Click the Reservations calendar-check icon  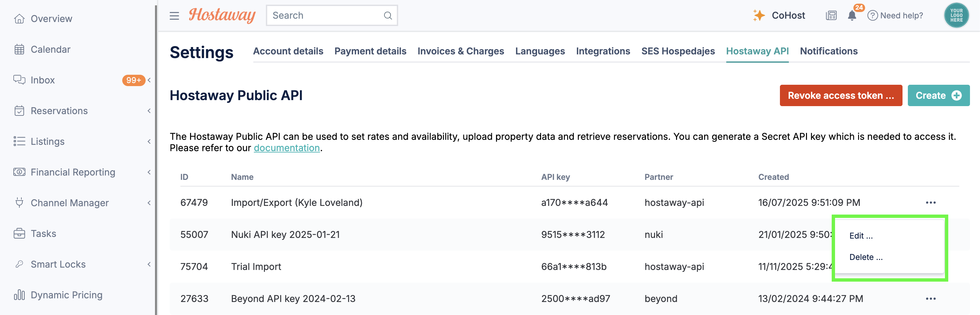19,110
